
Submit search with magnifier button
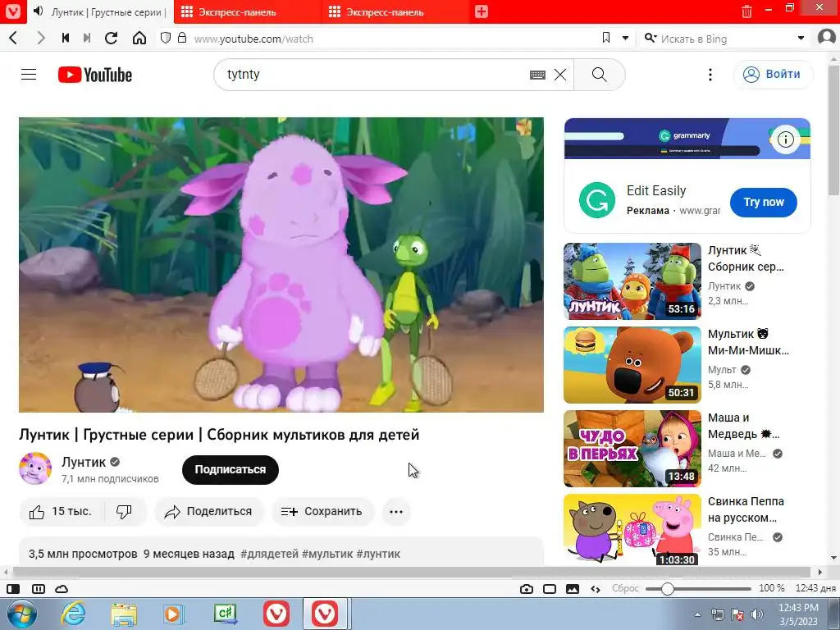pos(600,75)
